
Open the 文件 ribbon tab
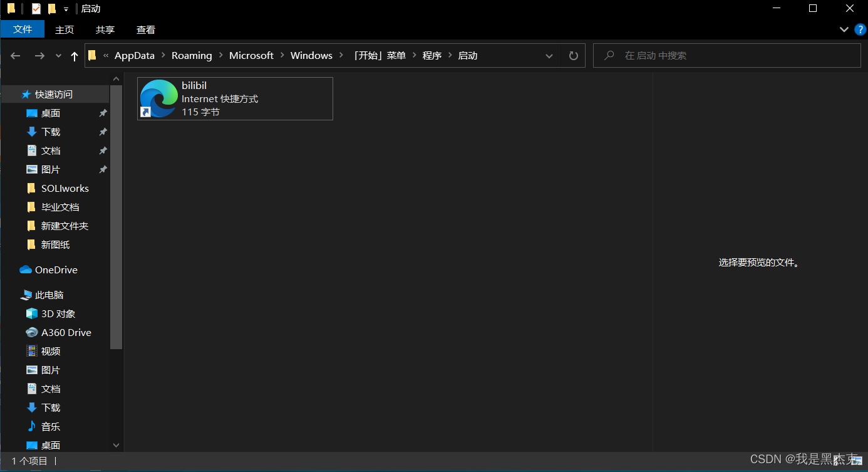pyautogui.click(x=23, y=29)
